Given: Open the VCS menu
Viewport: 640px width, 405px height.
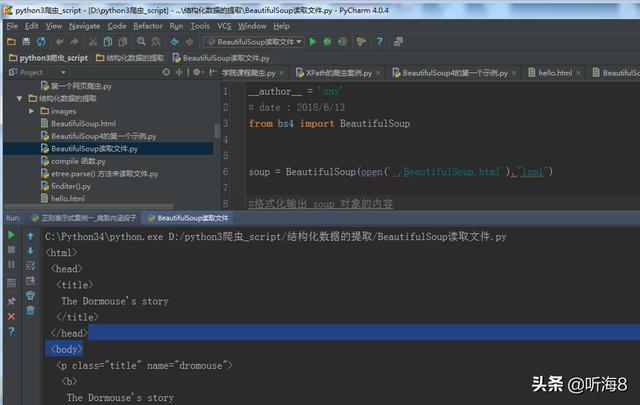Looking at the screenshot, I should [224, 26].
